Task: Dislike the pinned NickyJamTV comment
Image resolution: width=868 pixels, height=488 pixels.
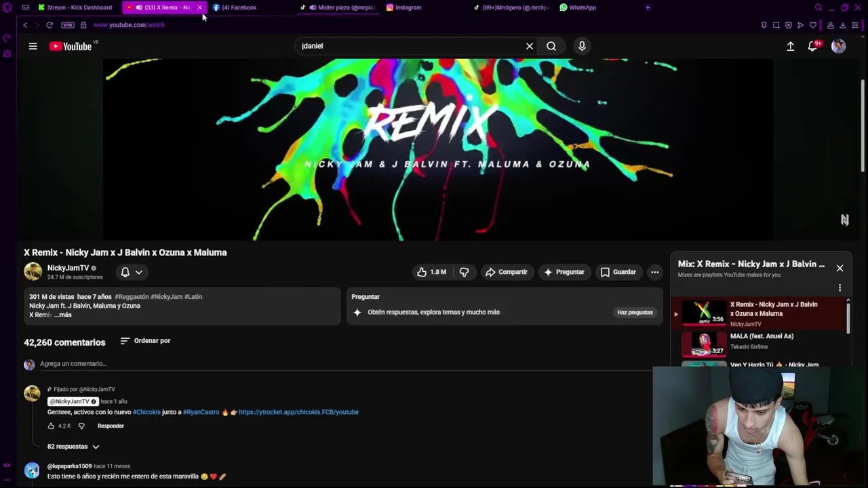Action: (81, 426)
